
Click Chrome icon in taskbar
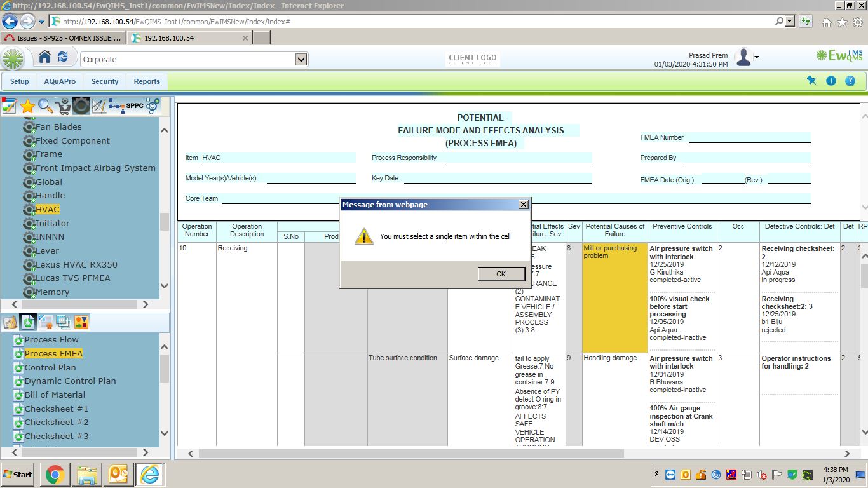55,475
